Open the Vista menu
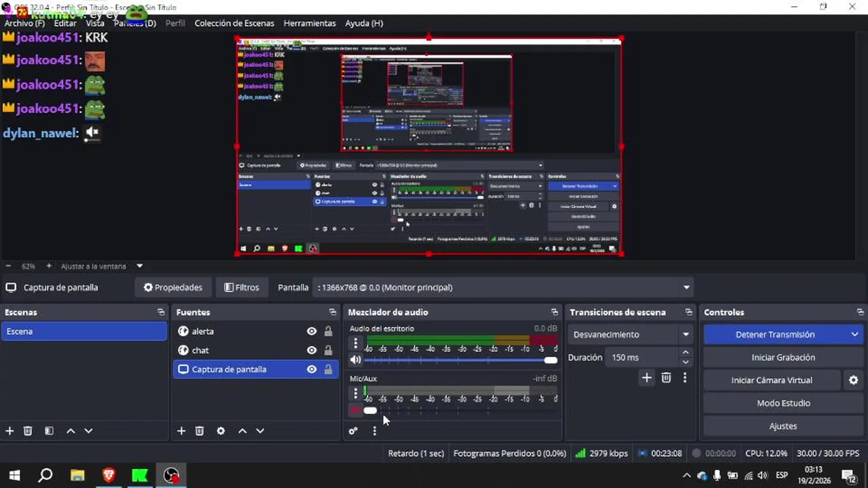The height and width of the screenshot is (488, 868). tap(95, 23)
